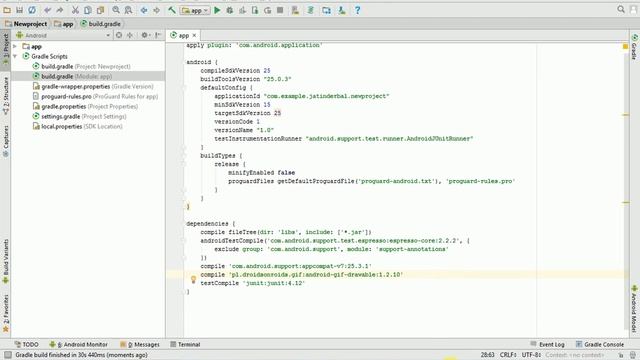Toggle the 2: Structure tool window tab

(x=6, y=96)
